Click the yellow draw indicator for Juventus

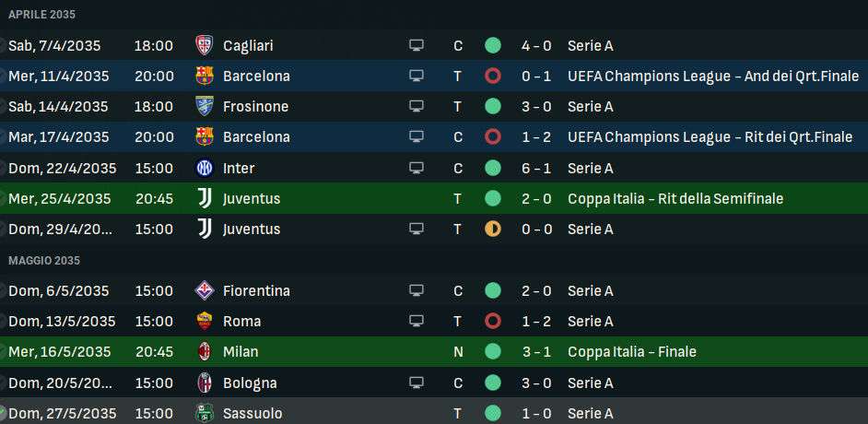493,229
